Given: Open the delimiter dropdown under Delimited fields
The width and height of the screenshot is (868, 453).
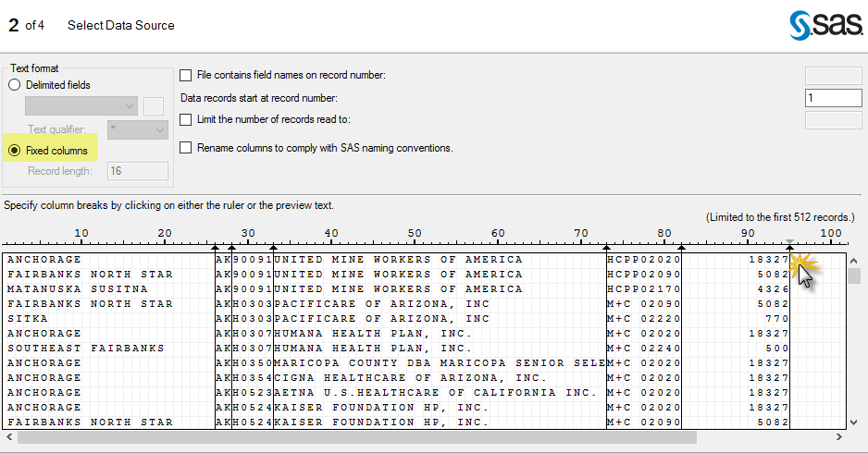Looking at the screenshot, I should (81, 105).
